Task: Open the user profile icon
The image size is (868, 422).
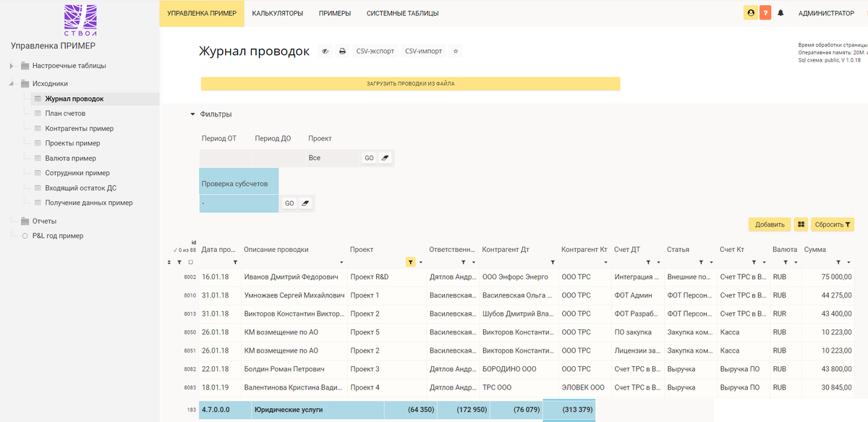Action: pos(750,13)
